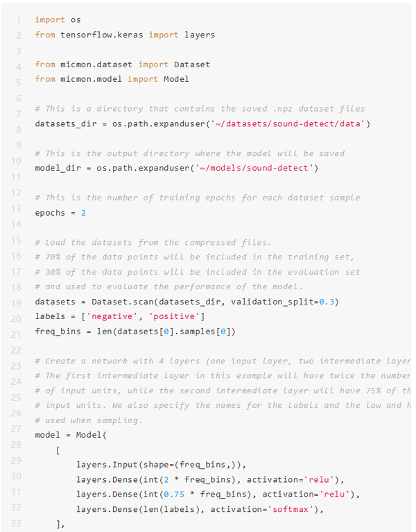
Task: Click the comment about saved .npz dataset files
Action: tap(200, 109)
